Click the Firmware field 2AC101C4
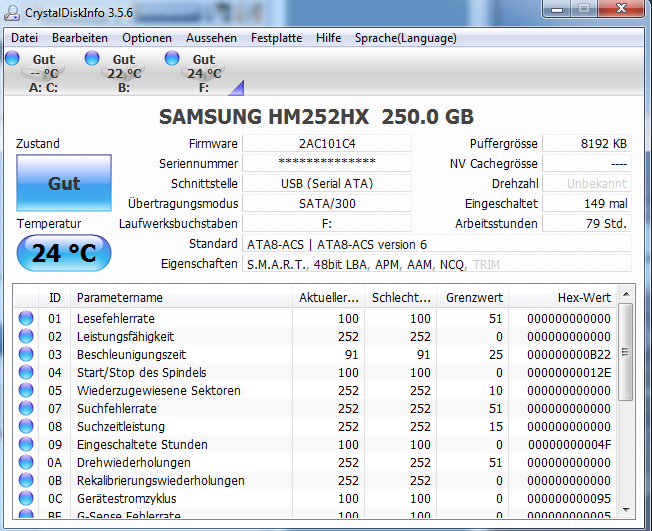The width and height of the screenshot is (652, 531). [327, 143]
